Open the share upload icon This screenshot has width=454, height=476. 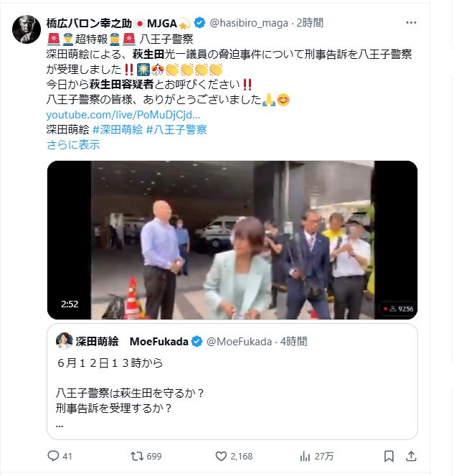[x=411, y=456]
